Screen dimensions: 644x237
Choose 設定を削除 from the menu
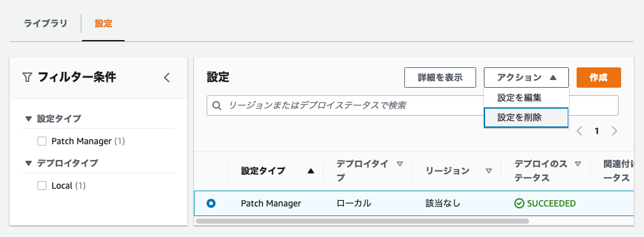[x=526, y=118]
